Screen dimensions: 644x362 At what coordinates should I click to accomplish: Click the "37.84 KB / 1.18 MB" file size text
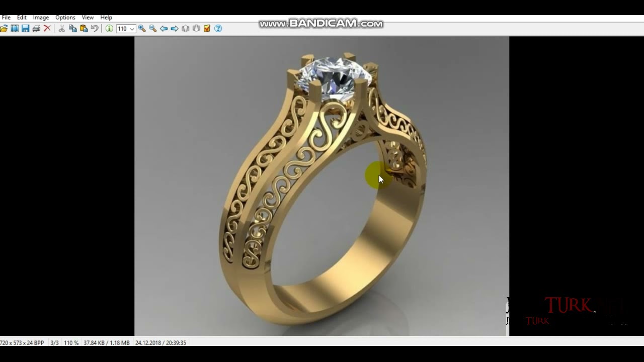tap(107, 342)
